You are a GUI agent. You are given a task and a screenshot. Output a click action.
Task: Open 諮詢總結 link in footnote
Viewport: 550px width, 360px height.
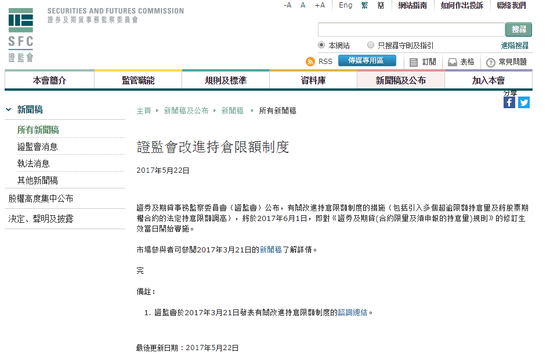tap(353, 312)
